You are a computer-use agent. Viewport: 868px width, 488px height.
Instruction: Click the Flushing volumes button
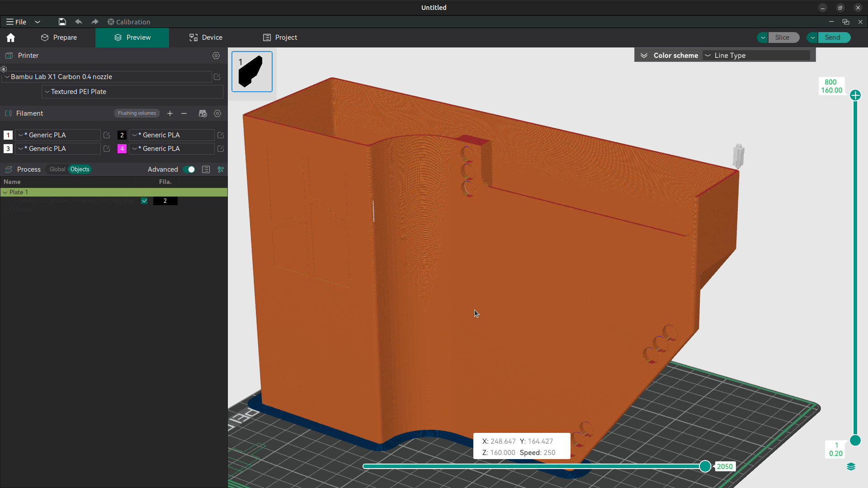click(x=137, y=113)
